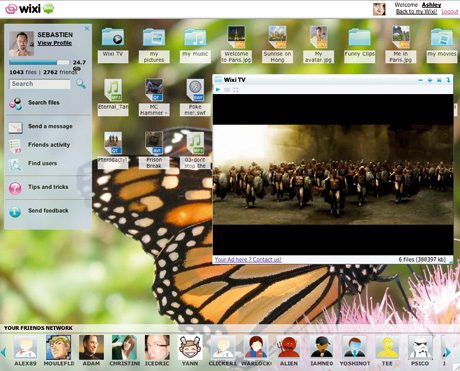This screenshot has height=371, width=460.
Task: Open the my music folder
Action: [x=195, y=37]
